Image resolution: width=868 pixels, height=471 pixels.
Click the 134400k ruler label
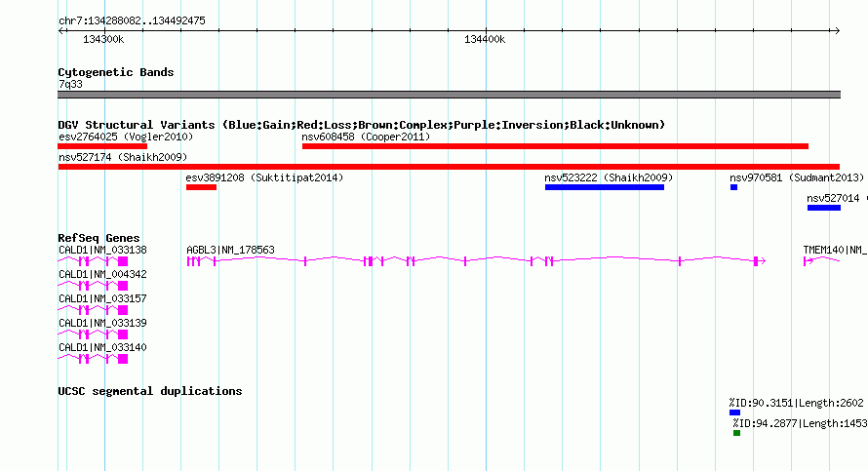485,39
